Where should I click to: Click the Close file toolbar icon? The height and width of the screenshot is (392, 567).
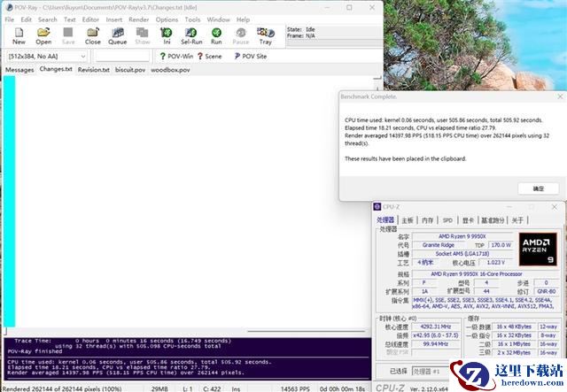pyautogui.click(x=92, y=36)
